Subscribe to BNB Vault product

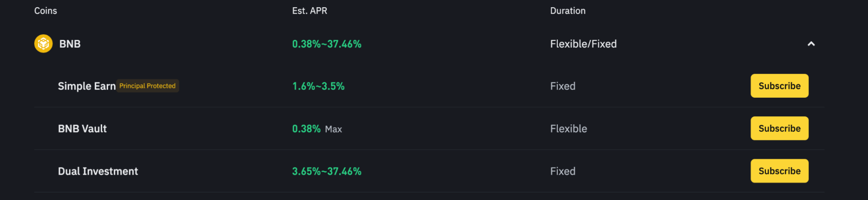tap(779, 129)
